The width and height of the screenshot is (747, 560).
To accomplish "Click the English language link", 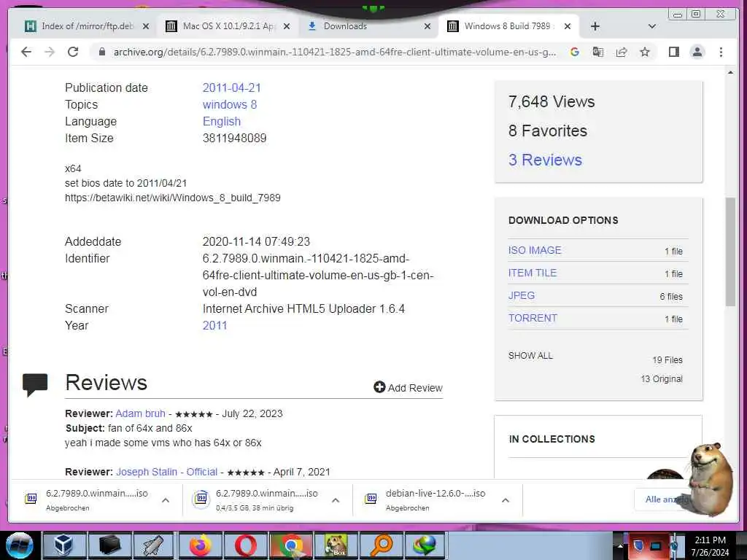I will (x=222, y=121).
